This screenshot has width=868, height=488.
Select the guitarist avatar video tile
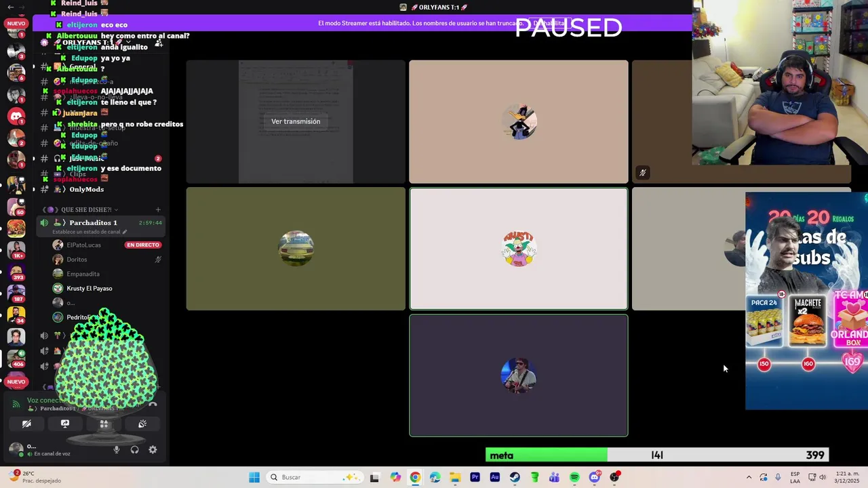pyautogui.click(x=519, y=375)
